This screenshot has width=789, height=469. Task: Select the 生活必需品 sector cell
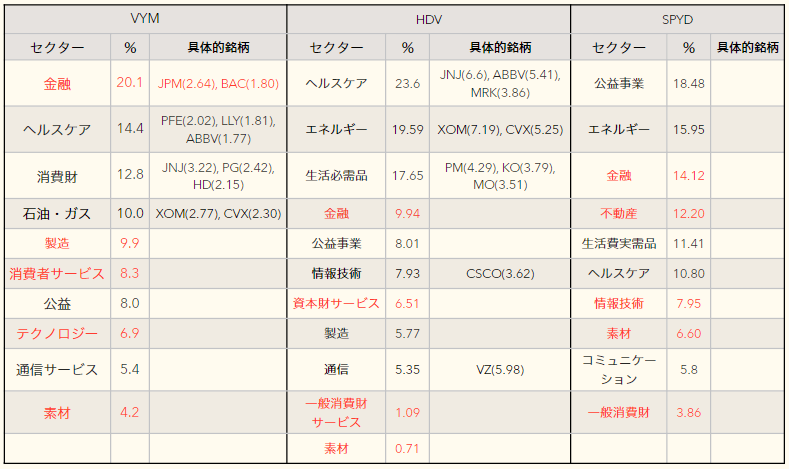pos(337,176)
